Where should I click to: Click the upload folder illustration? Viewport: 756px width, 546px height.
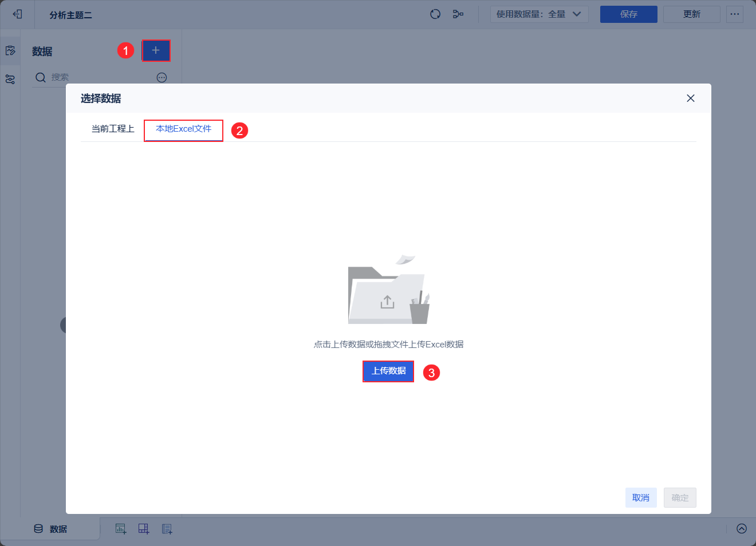tap(389, 290)
